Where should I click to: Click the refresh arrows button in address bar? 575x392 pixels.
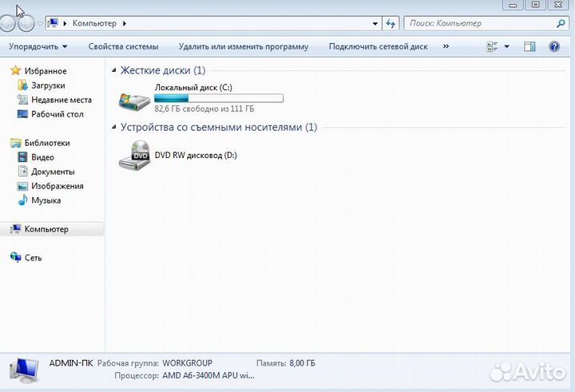(x=391, y=23)
